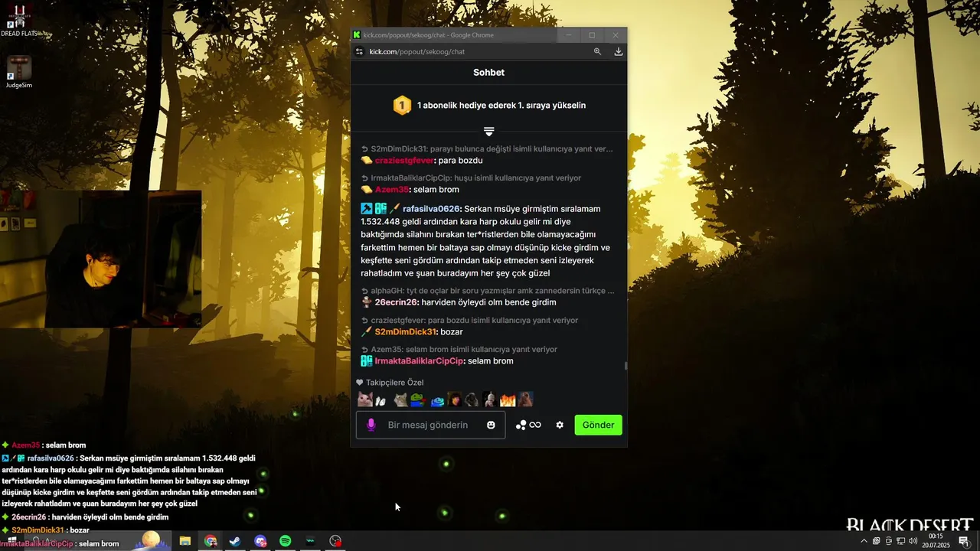Click username rafasilva0626 in chat window
The height and width of the screenshot is (551, 980).
(x=432, y=209)
